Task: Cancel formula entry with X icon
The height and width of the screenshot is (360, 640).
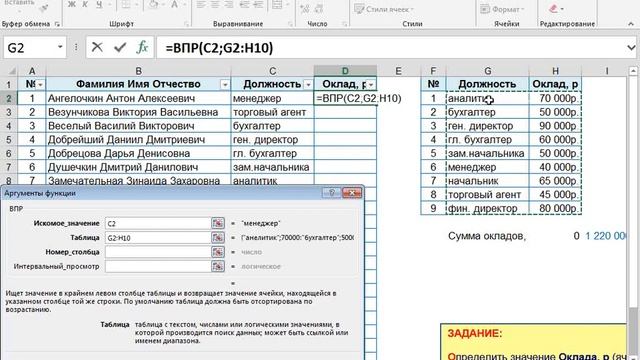Action: pyautogui.click(x=97, y=47)
